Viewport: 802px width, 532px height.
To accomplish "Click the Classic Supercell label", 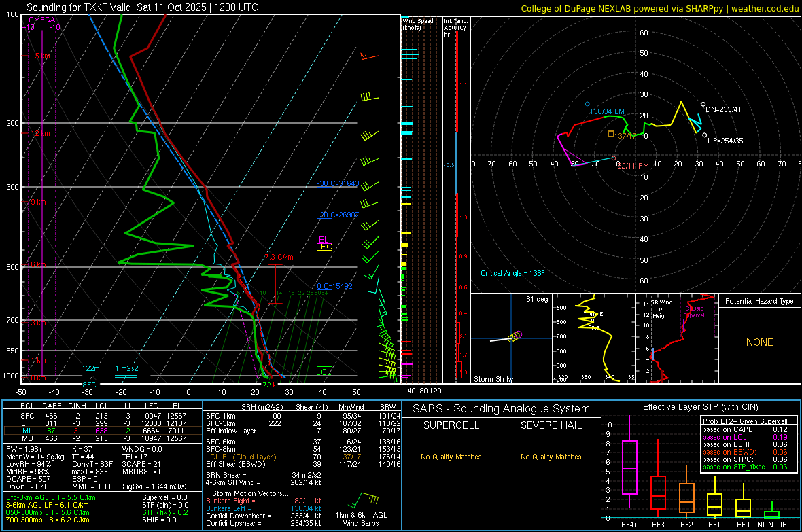I will pyautogui.click(x=695, y=312).
